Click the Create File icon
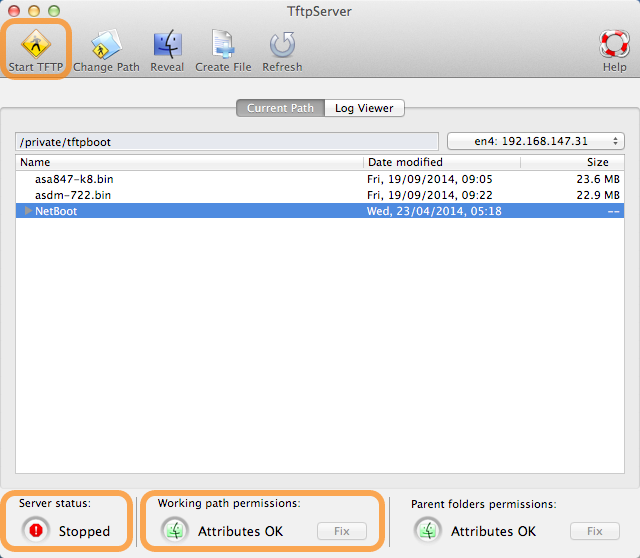The width and height of the screenshot is (640, 558). click(x=221, y=44)
